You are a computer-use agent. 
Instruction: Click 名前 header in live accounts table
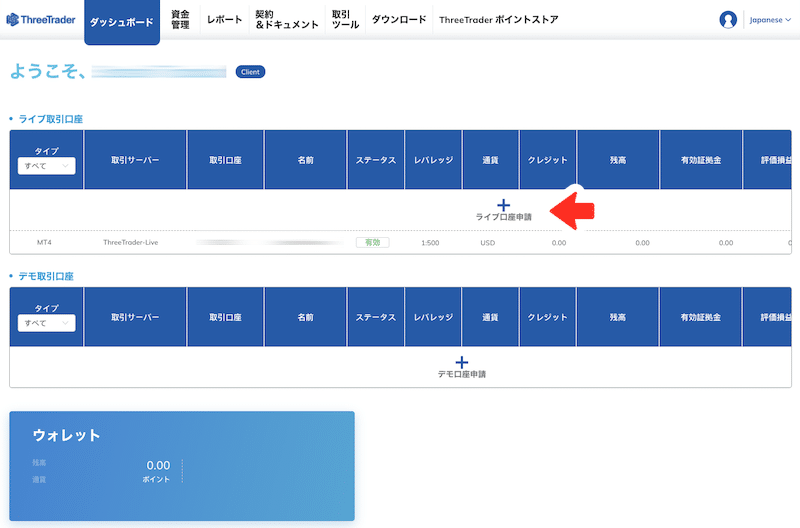click(306, 160)
